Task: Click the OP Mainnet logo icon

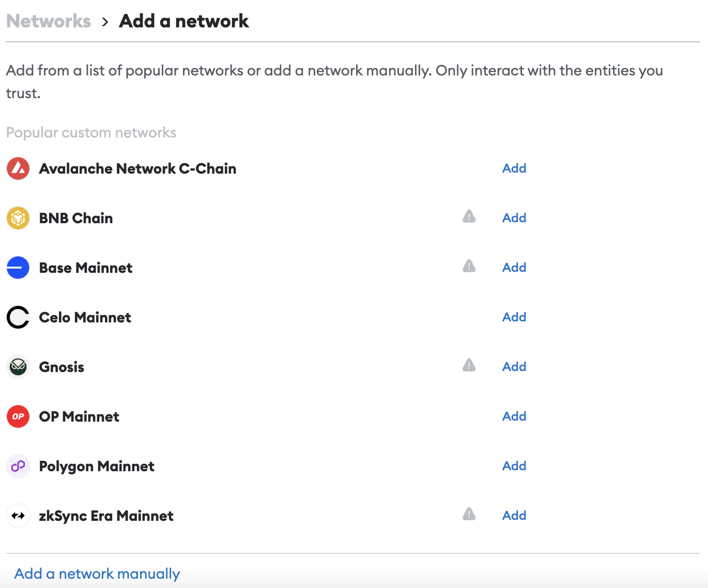Action: 18,416
